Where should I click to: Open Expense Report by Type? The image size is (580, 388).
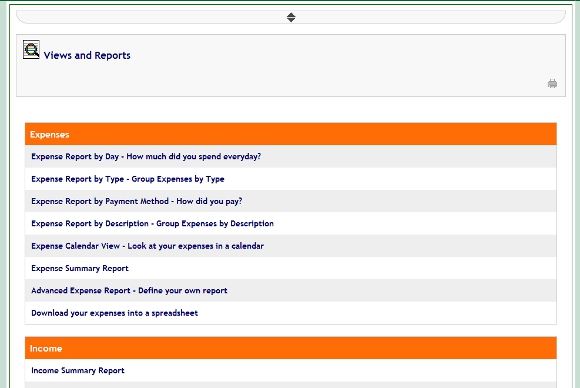(128, 179)
